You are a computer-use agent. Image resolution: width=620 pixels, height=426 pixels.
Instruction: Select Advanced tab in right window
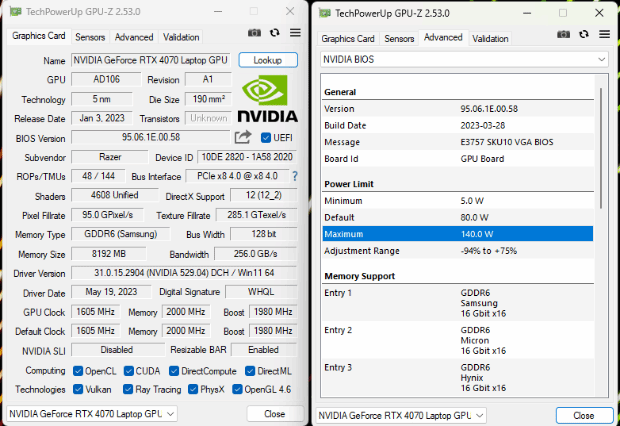point(443,38)
